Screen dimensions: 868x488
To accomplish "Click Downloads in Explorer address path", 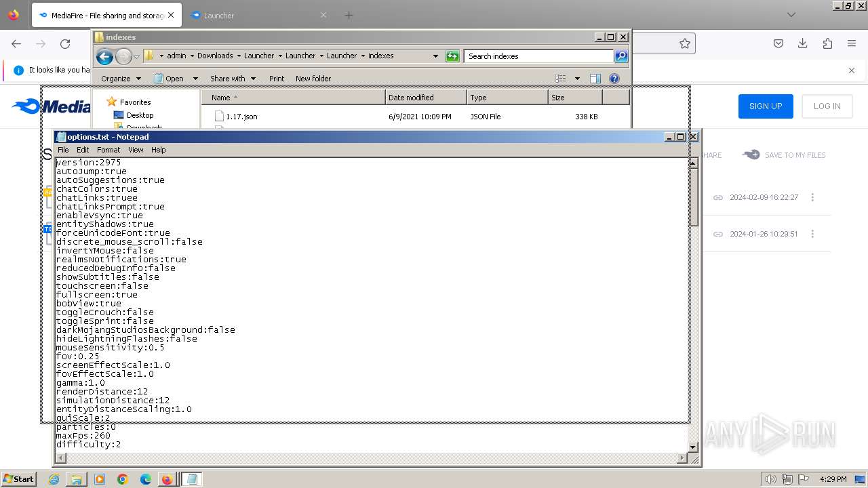I will click(215, 56).
